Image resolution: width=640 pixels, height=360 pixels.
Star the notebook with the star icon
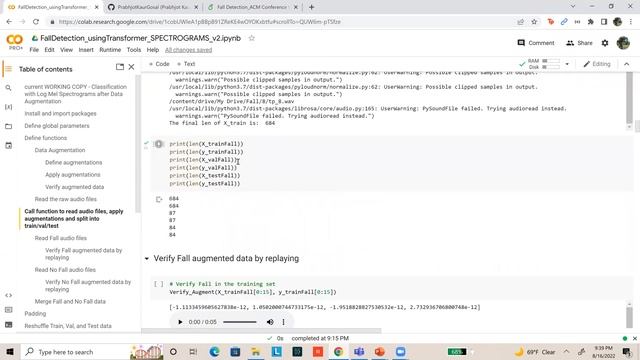point(251,38)
